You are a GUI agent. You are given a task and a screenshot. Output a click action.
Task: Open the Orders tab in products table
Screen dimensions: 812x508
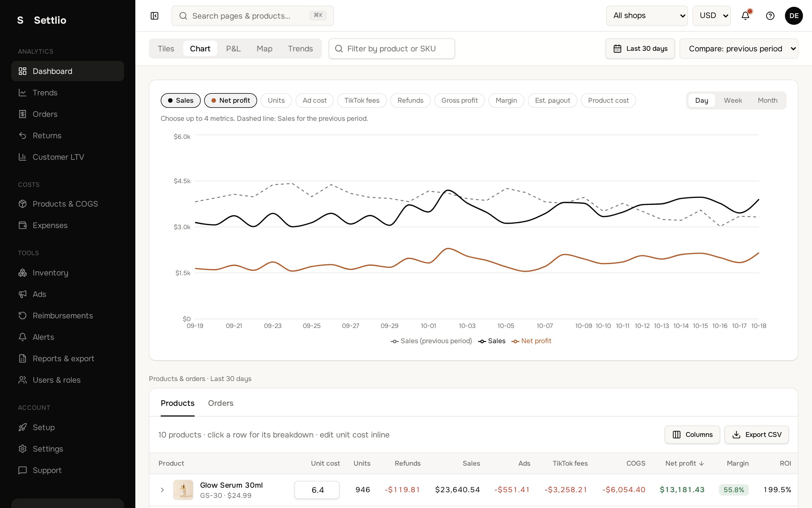[220, 403]
